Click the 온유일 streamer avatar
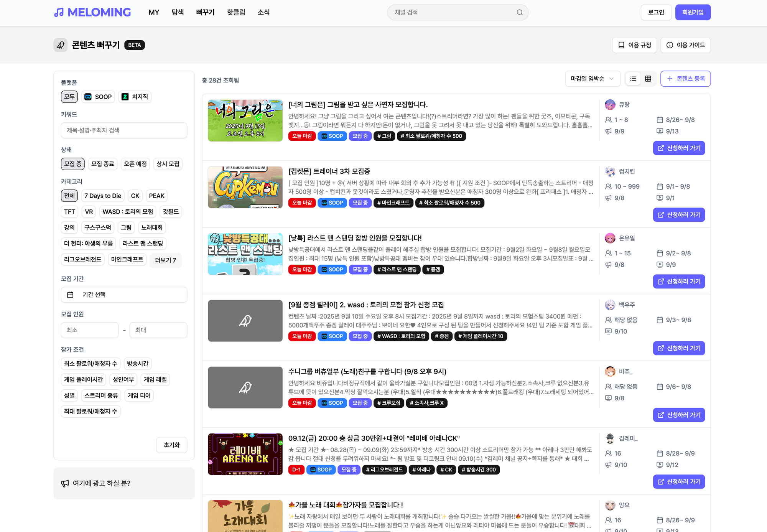 point(610,238)
